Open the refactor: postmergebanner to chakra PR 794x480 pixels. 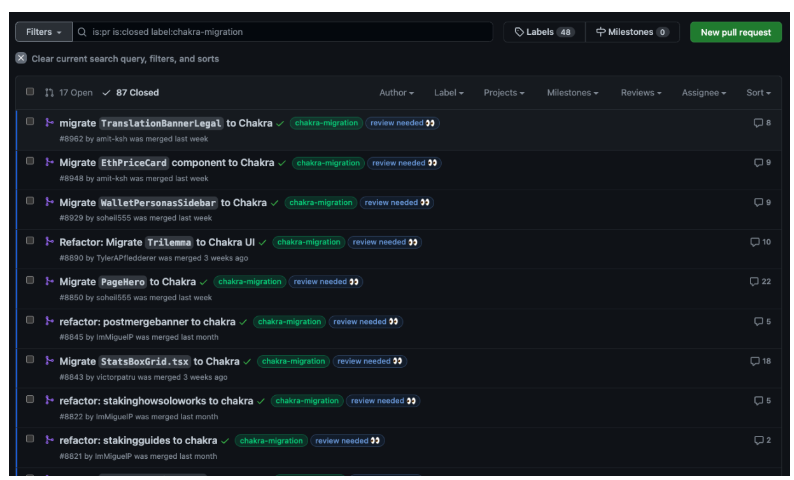point(147,322)
